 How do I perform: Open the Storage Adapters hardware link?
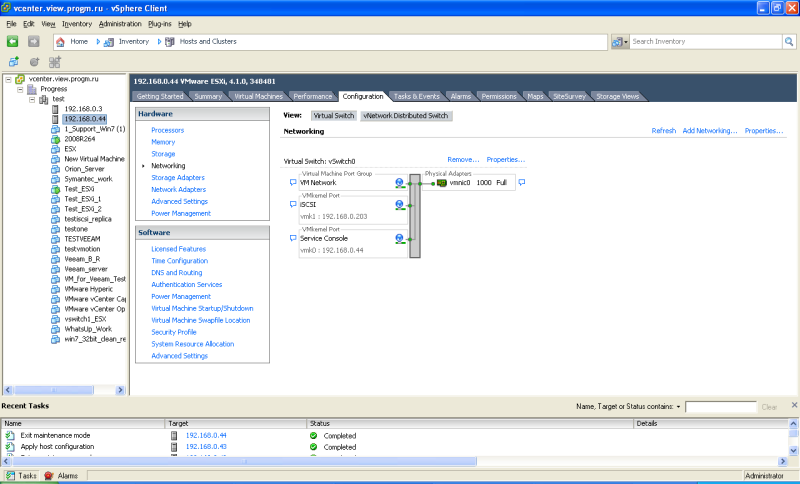coord(178,177)
